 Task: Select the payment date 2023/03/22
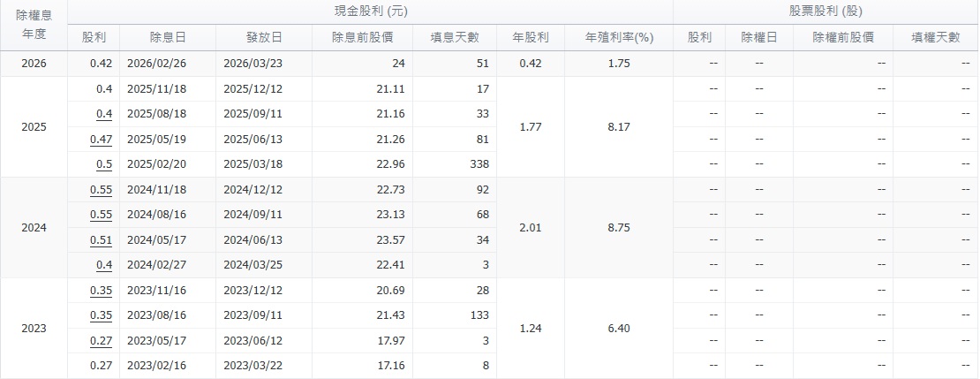(x=253, y=365)
